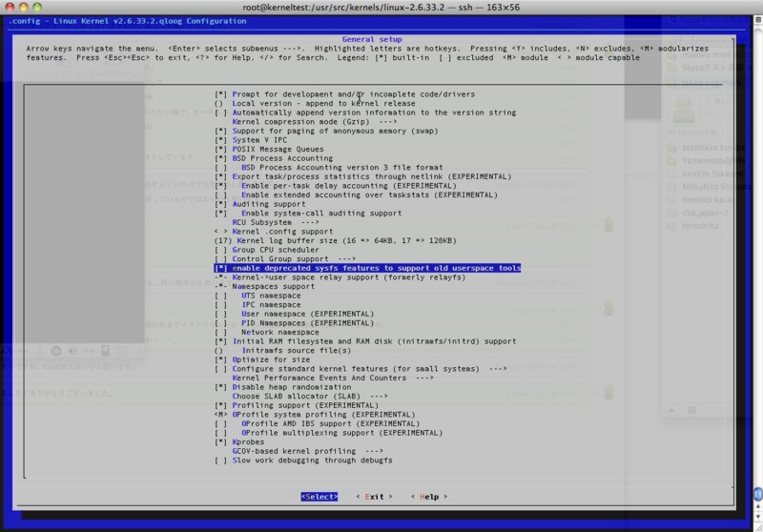Screen dimensions: 763x532
Task: Toggle Enable system-call auditing support checkbox
Action: (220, 214)
